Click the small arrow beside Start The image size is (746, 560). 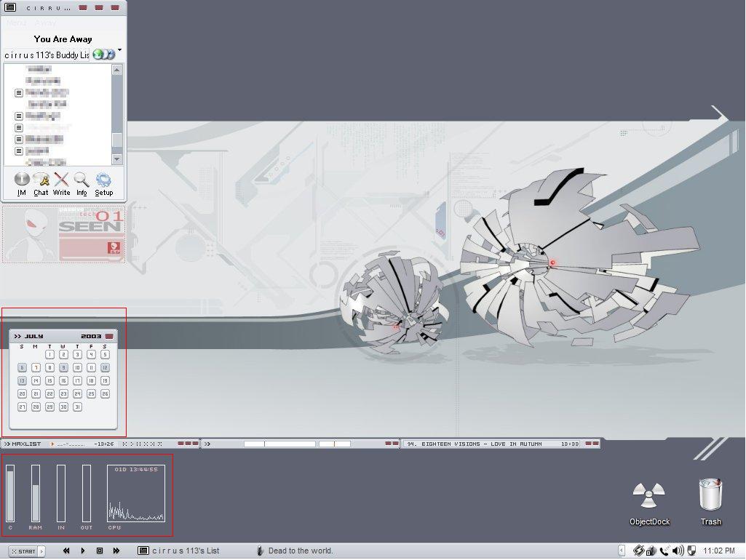pyautogui.click(x=42, y=551)
